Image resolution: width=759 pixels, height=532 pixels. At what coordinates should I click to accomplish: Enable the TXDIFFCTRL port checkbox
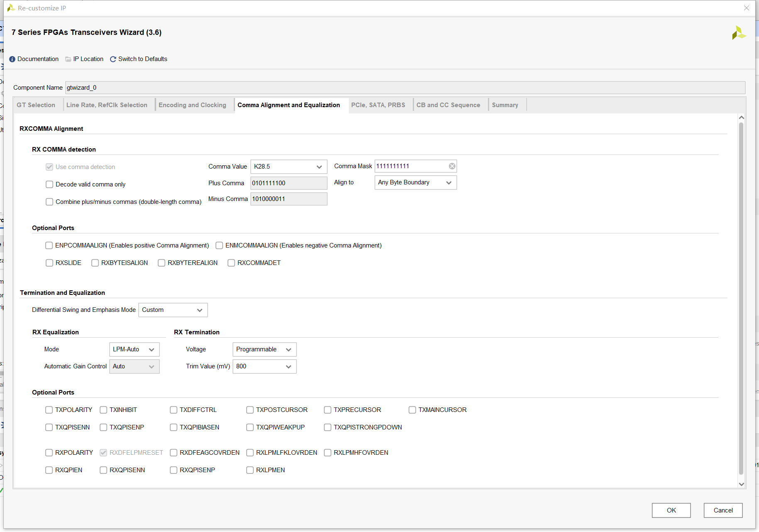coord(174,410)
